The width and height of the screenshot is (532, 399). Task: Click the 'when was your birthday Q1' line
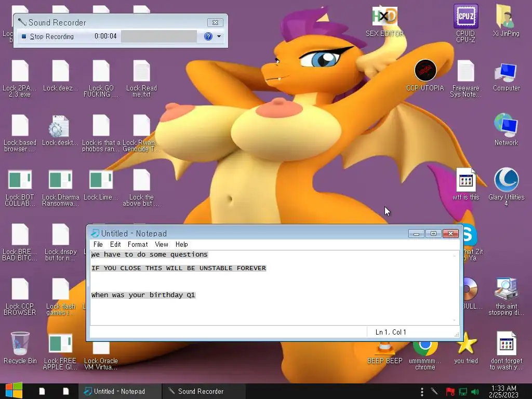point(143,295)
